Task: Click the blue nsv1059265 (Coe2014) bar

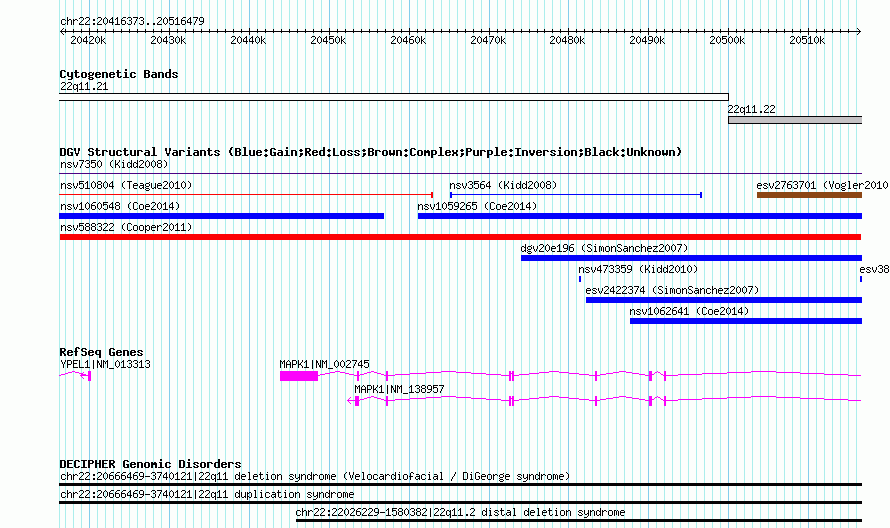Action: [640, 216]
